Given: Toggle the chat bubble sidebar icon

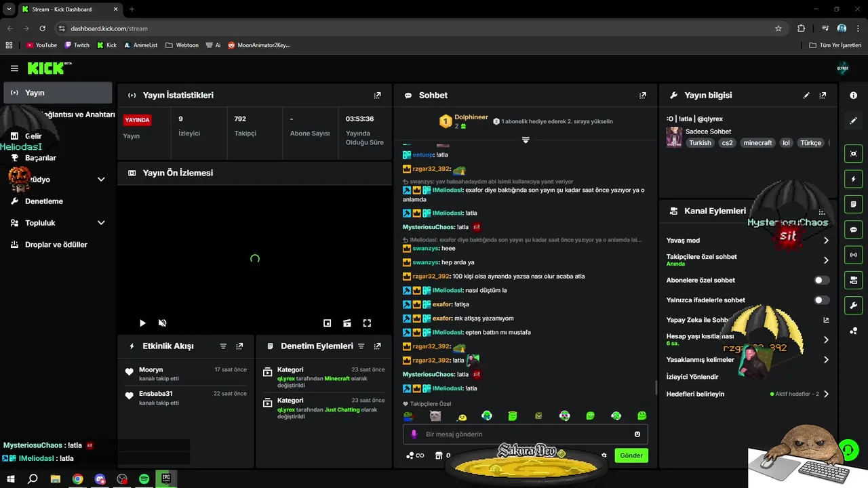Looking at the screenshot, I should click(854, 230).
